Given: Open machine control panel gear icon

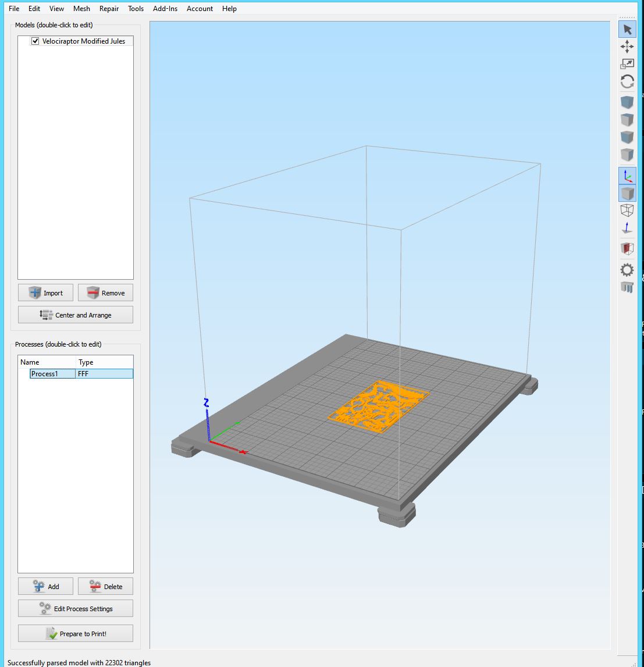Looking at the screenshot, I should pos(627,270).
